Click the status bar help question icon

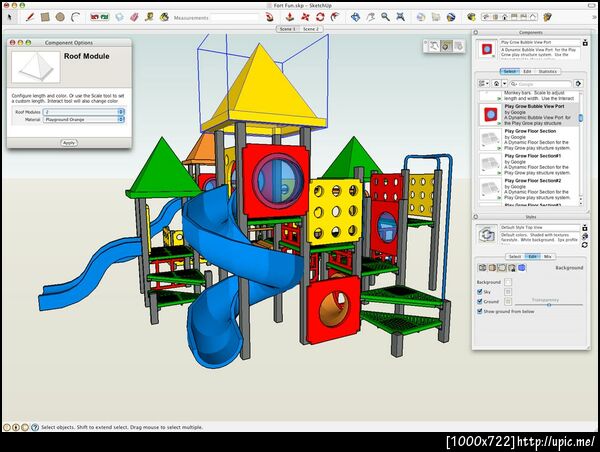[x=35, y=427]
